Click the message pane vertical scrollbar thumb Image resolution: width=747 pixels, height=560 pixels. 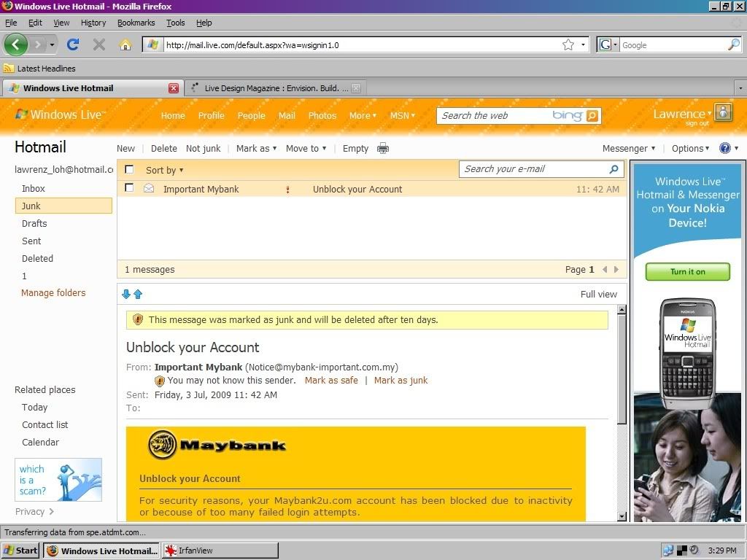coord(622,369)
